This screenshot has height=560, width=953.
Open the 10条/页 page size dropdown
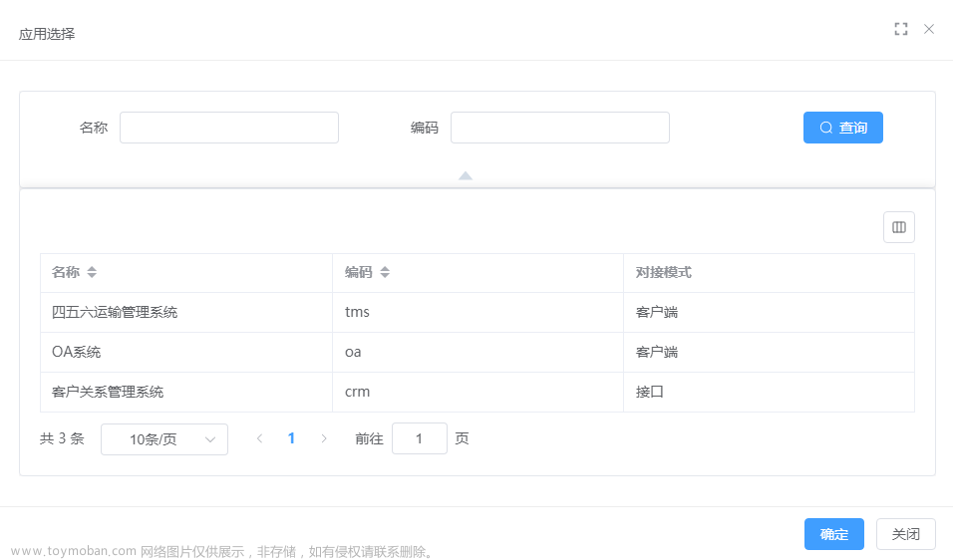point(164,439)
